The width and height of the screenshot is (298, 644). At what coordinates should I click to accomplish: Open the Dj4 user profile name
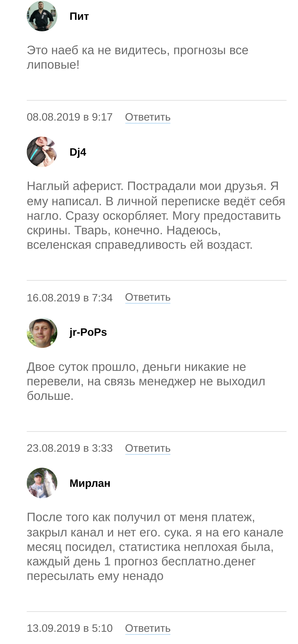[78, 152]
